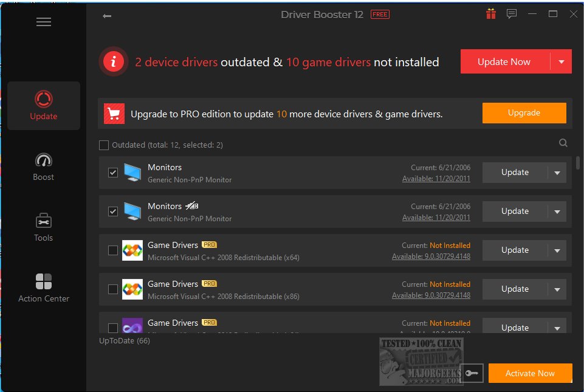
Task: Update Visual C++ 2008 Redistributable (x86)
Action: [515, 289]
